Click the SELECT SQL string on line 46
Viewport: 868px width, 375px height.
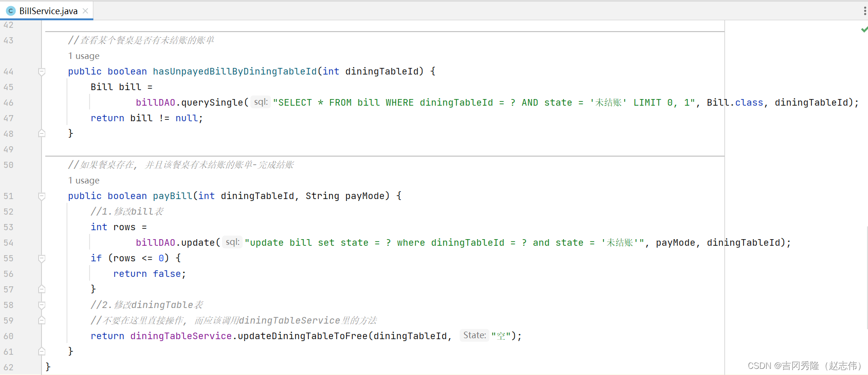click(x=484, y=102)
